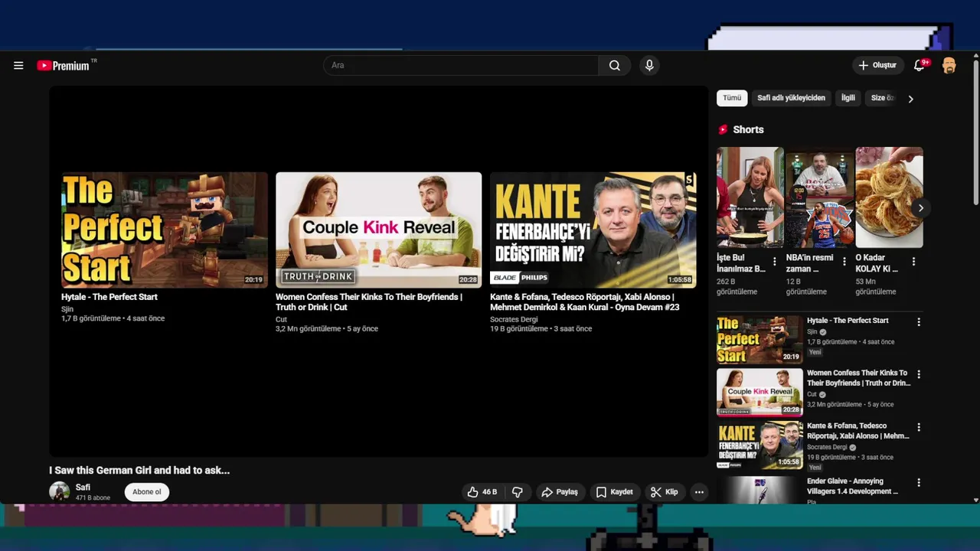980x551 pixels.
Task: Open Safi channel avatar
Action: click(x=60, y=491)
